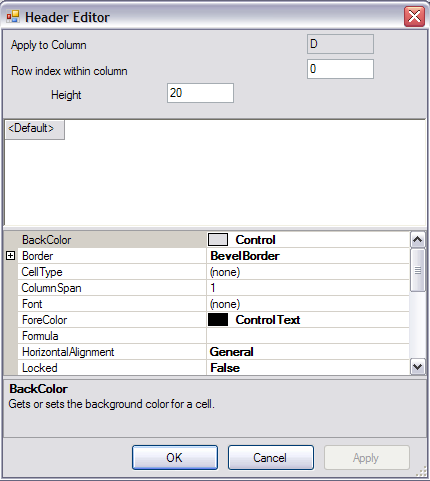Image resolution: width=430 pixels, height=481 pixels.
Task: Click the property grid scroll up arrow
Action: click(x=418, y=239)
